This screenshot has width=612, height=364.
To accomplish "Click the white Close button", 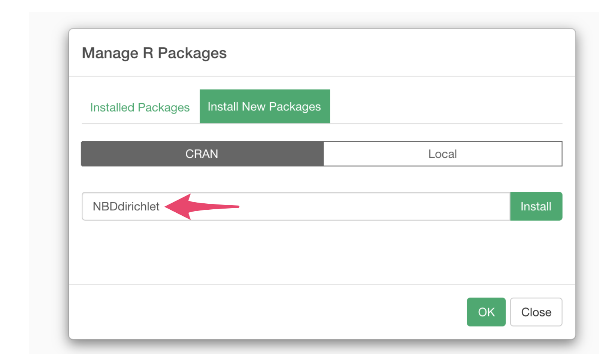I will (536, 312).
